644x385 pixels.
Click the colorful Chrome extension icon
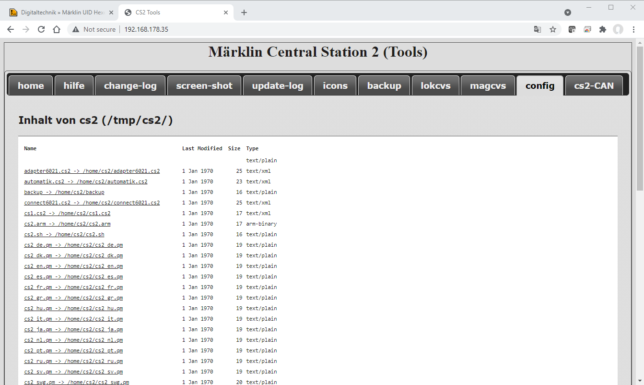587,29
